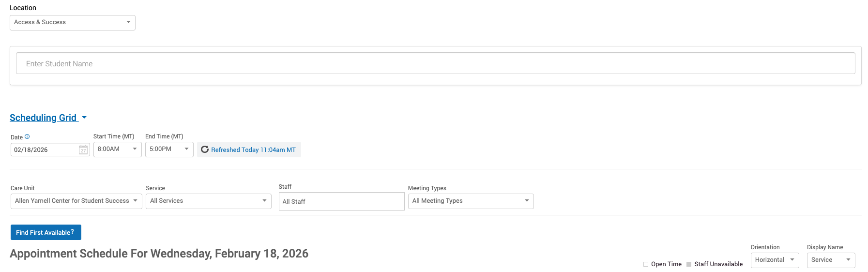Click the refresh circular arrow icon
868x272 pixels.
[205, 150]
